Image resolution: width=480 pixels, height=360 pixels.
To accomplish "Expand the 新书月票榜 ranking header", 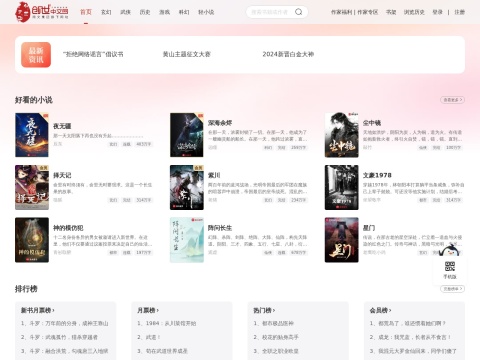I will tap(38, 310).
